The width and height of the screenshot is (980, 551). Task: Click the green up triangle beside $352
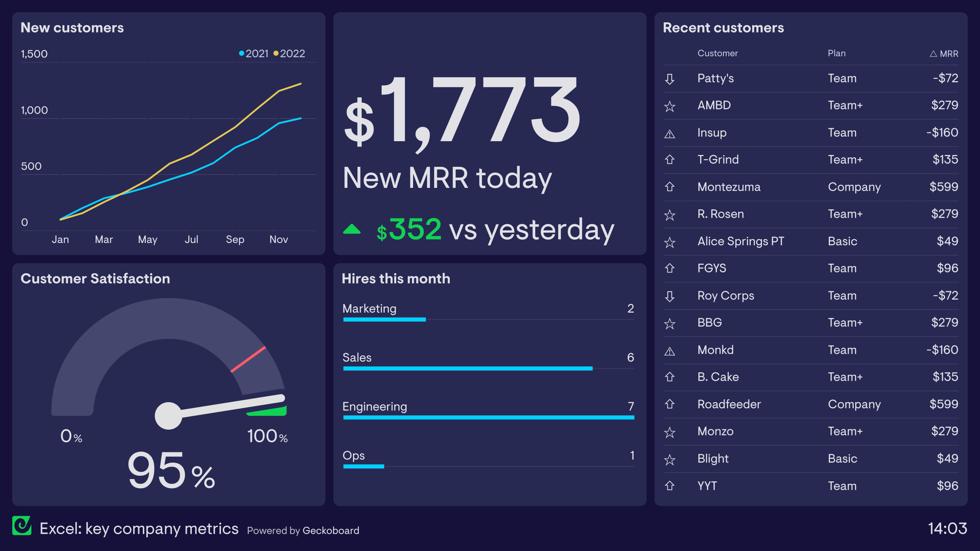[x=352, y=229]
